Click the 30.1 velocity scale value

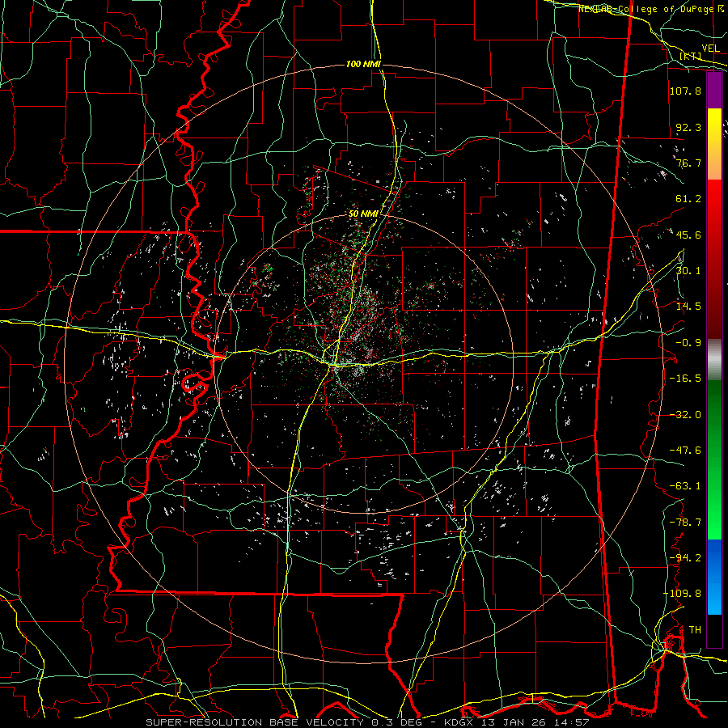pyautogui.click(x=688, y=271)
